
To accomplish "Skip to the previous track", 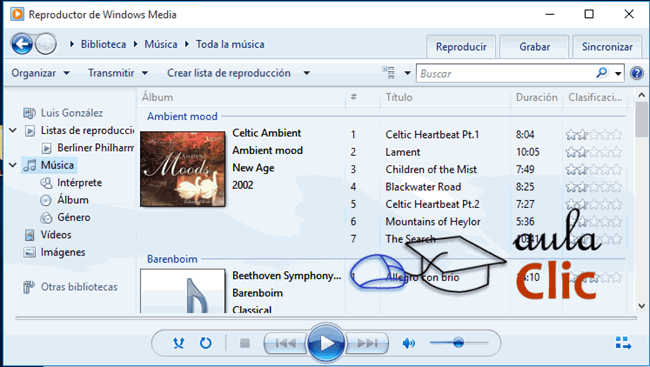I will pos(286,343).
